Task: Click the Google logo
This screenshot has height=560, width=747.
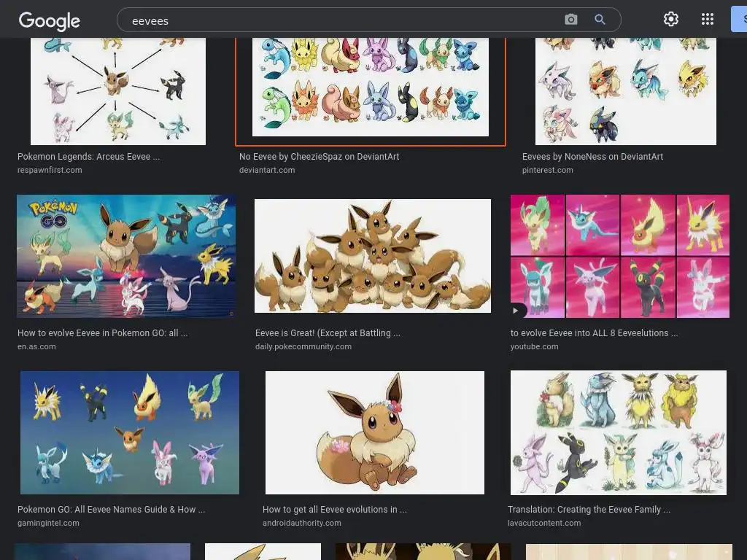Action: [49, 20]
